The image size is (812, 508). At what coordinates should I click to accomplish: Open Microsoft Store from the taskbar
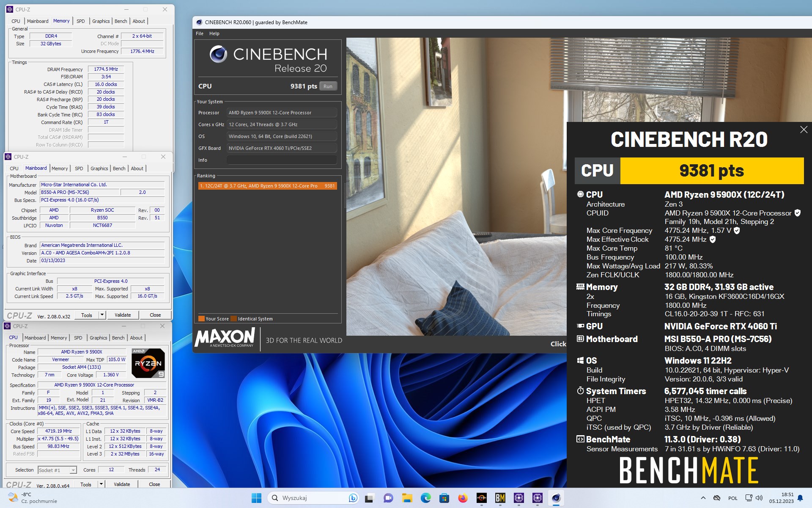(x=444, y=498)
